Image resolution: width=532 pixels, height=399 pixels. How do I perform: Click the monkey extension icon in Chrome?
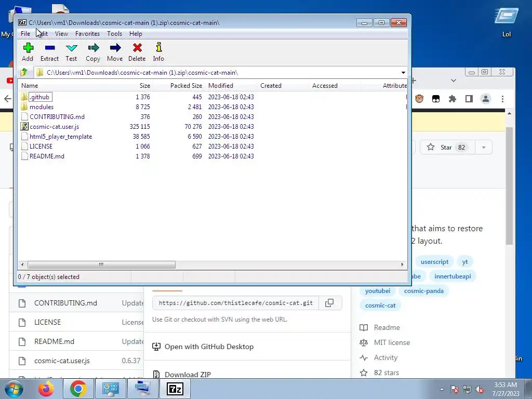pyautogui.click(x=419, y=99)
